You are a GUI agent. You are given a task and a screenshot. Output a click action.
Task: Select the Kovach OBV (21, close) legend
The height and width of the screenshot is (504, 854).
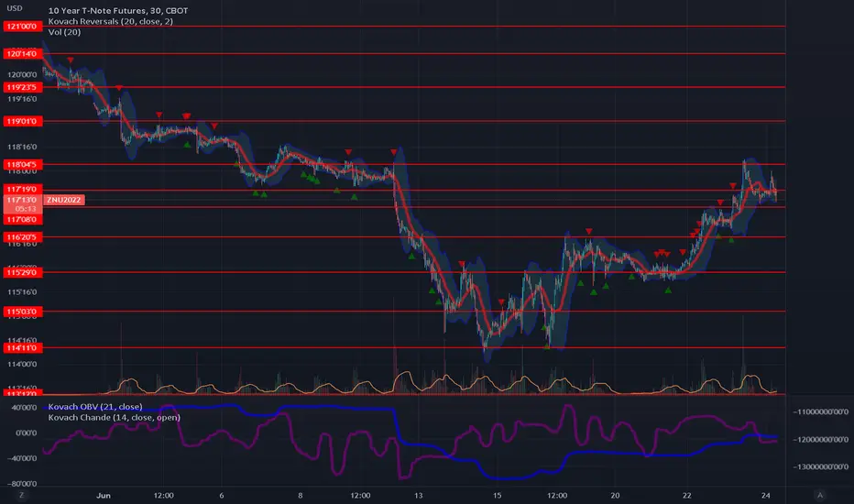click(x=95, y=407)
